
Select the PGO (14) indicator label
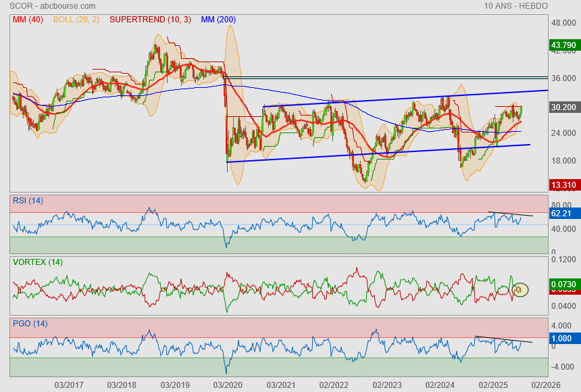(x=30, y=324)
